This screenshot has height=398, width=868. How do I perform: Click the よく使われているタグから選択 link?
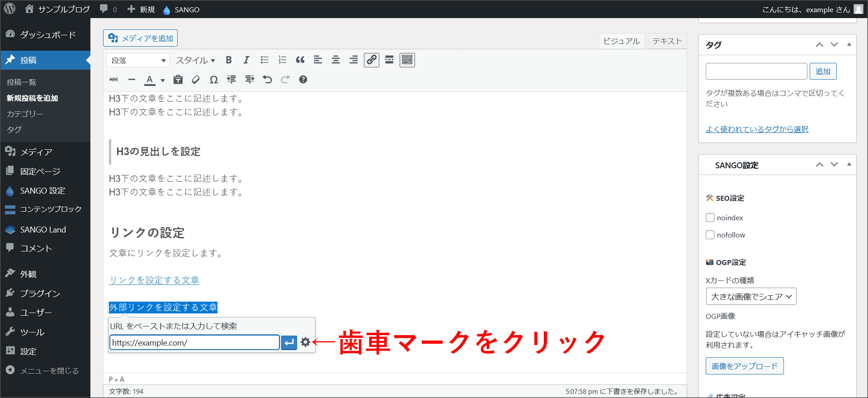point(757,129)
